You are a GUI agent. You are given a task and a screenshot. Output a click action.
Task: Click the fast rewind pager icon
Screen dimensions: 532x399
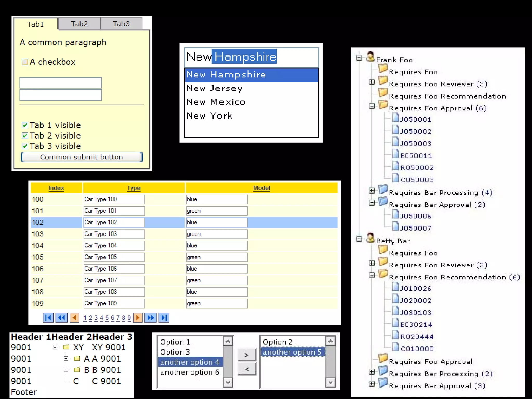click(62, 318)
